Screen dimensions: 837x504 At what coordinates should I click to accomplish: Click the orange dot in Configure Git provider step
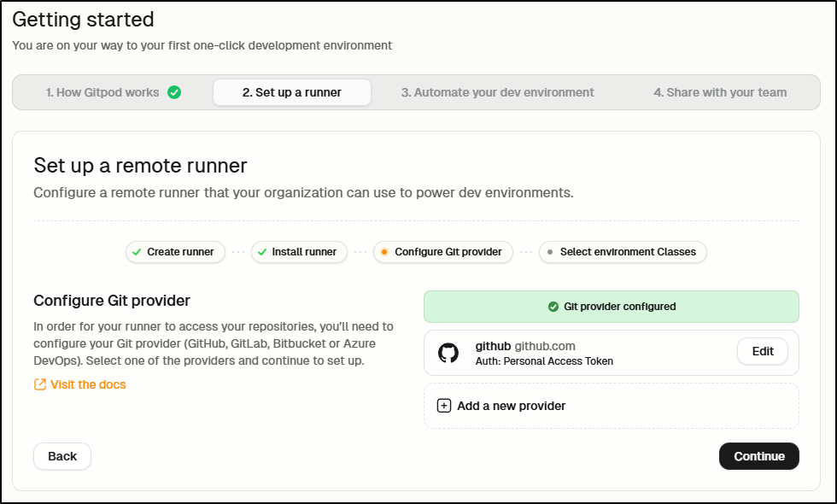[x=384, y=252]
